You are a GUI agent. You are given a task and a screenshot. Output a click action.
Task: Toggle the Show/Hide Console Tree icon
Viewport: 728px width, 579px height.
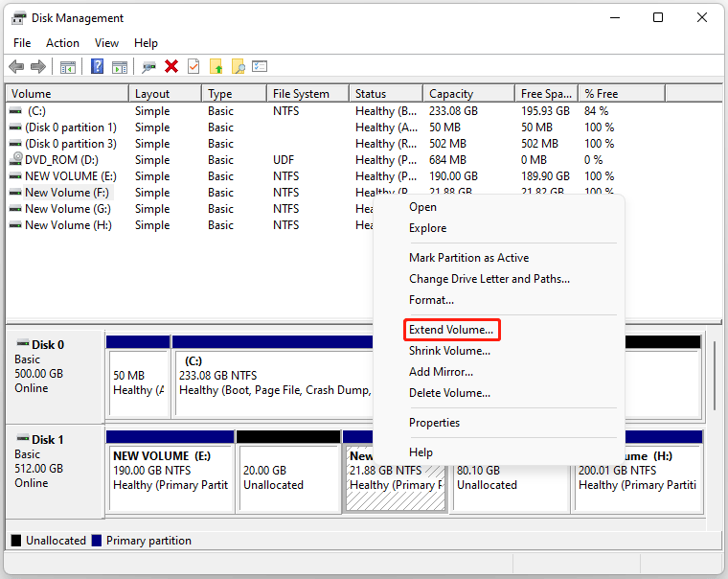(68, 67)
